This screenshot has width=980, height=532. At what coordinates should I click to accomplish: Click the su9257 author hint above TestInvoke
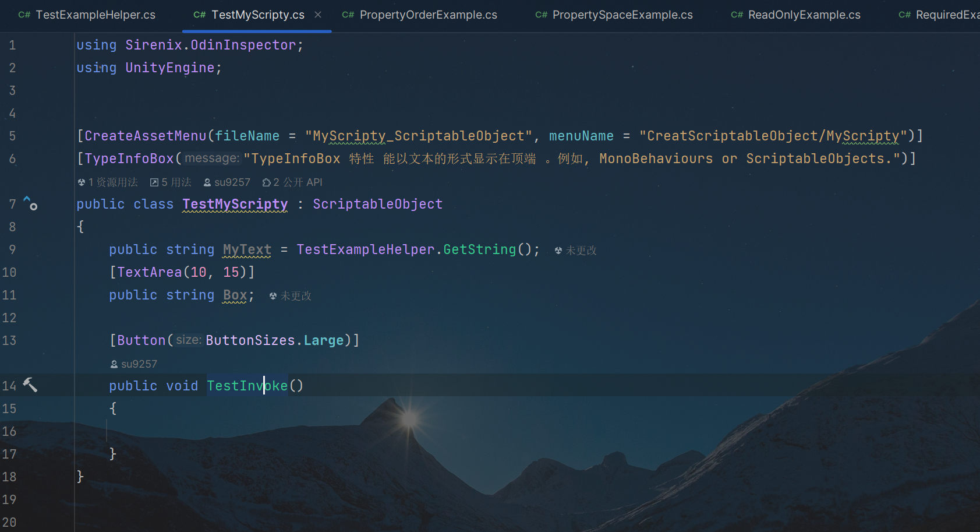pos(134,364)
